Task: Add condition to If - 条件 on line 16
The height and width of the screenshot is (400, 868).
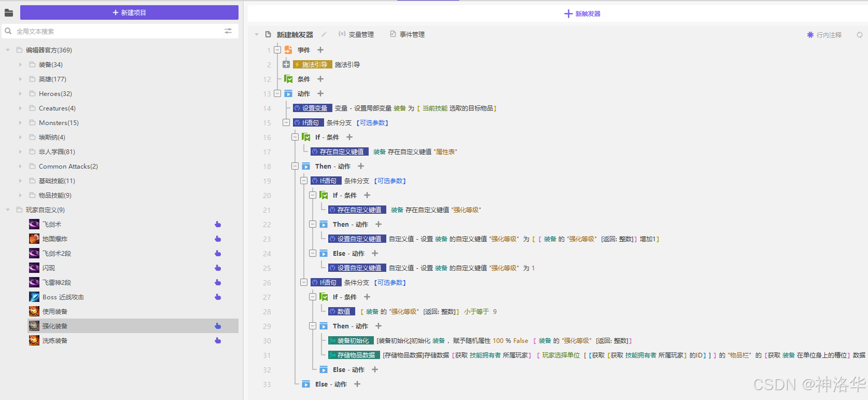Action: [x=349, y=137]
